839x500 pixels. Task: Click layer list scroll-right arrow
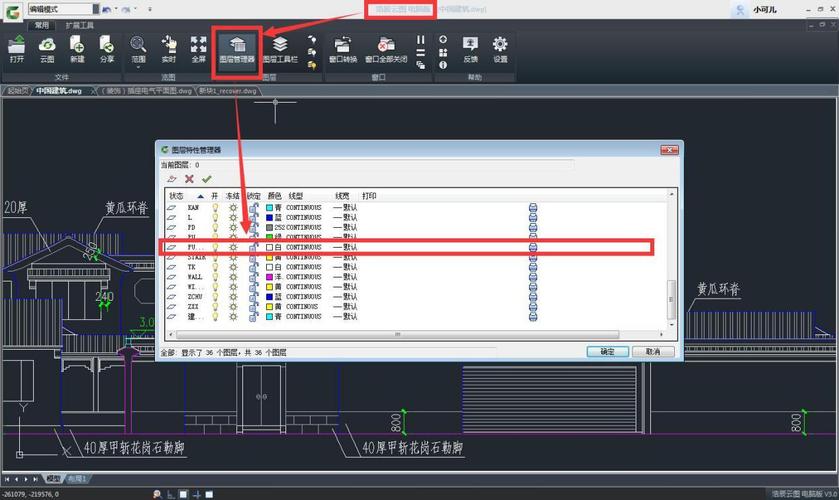coord(661,334)
